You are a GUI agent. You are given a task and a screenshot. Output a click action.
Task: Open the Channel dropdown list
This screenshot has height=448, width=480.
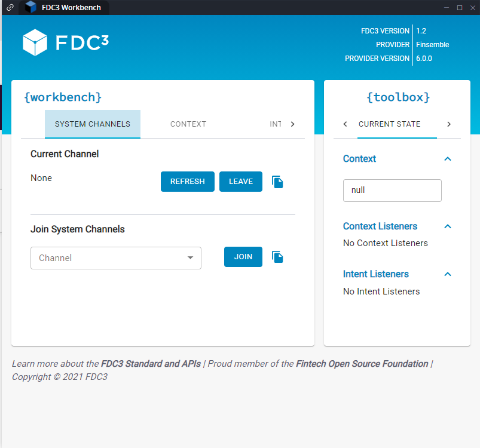(x=116, y=258)
